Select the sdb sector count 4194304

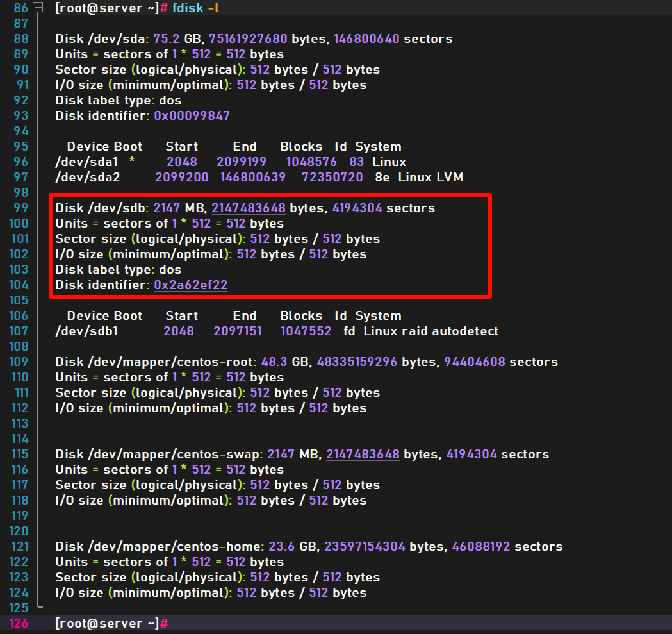[357, 208]
